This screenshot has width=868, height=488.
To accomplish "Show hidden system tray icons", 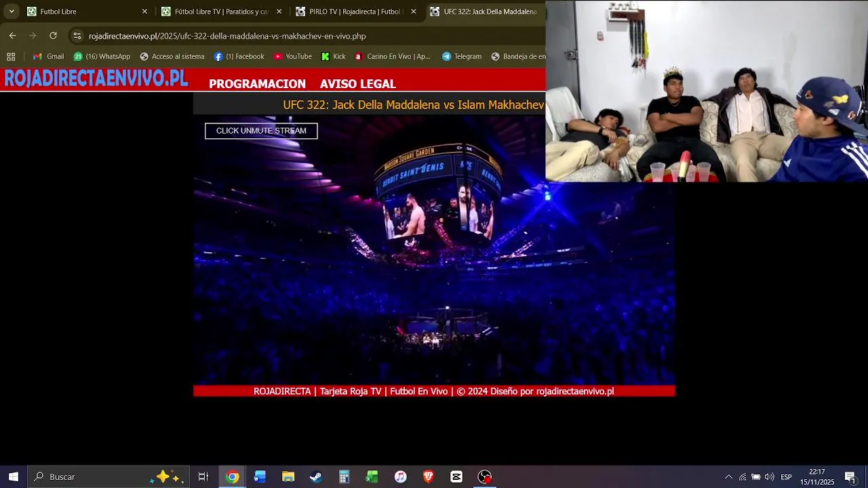I will pyautogui.click(x=728, y=476).
